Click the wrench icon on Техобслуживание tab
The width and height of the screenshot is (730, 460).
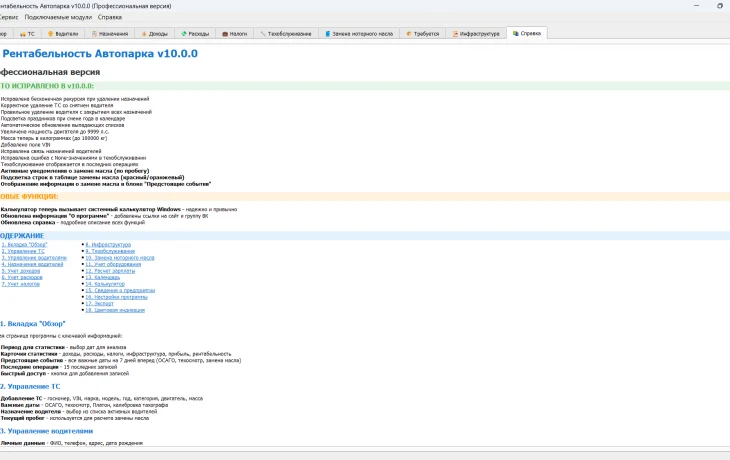[x=263, y=34]
